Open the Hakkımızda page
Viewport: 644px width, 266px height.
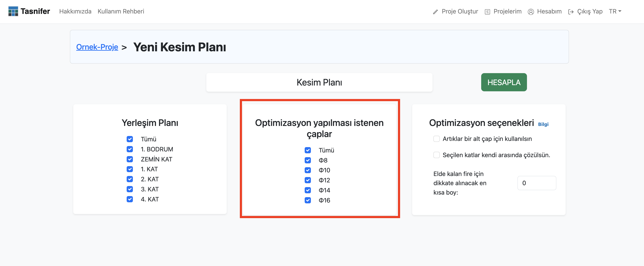75,12
